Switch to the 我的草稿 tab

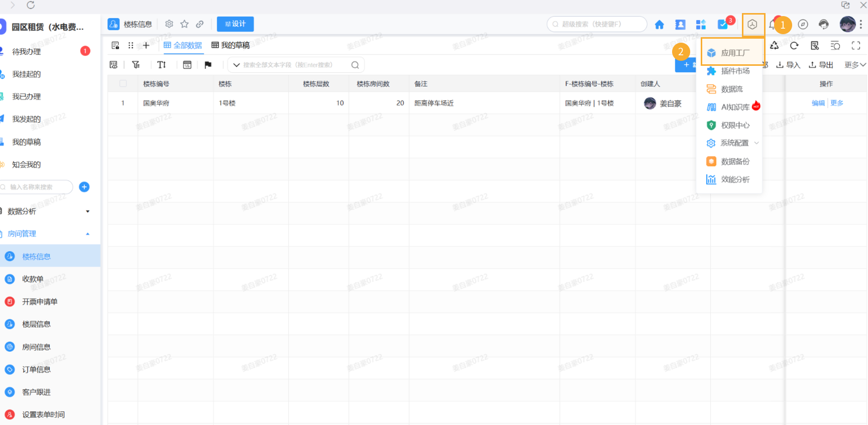231,45
